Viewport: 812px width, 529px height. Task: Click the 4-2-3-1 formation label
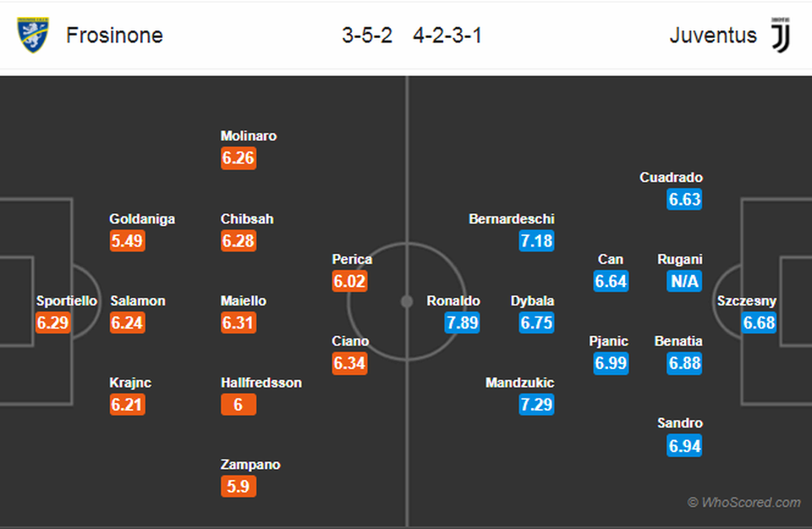coord(447,36)
